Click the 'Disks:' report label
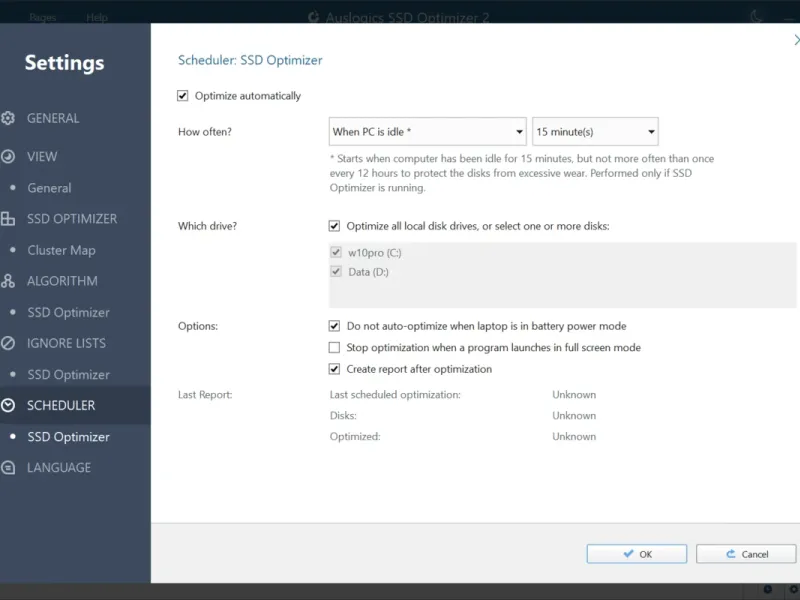 click(x=343, y=416)
